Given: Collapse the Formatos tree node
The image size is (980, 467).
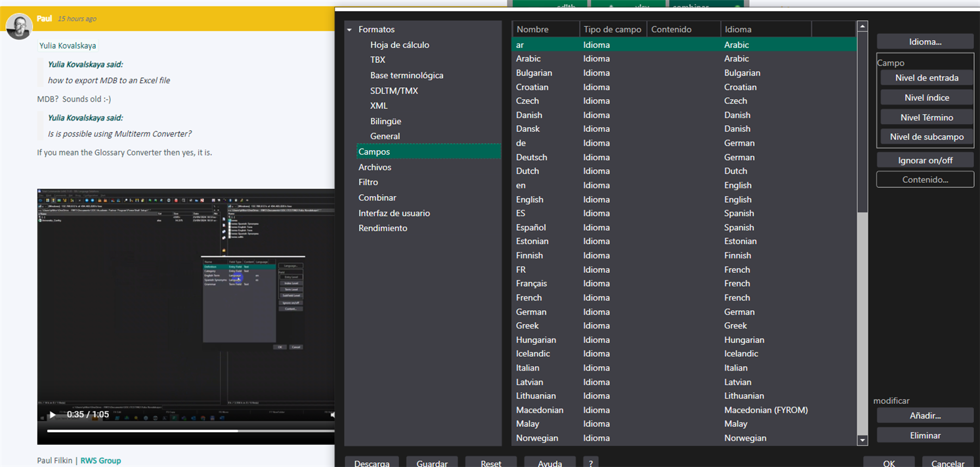Looking at the screenshot, I should pyautogui.click(x=349, y=29).
